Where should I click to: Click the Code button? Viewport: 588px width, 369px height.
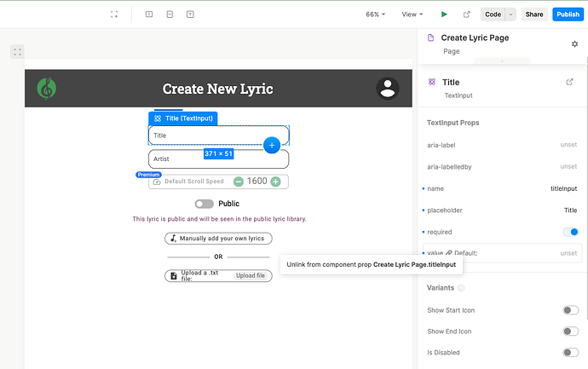[493, 14]
